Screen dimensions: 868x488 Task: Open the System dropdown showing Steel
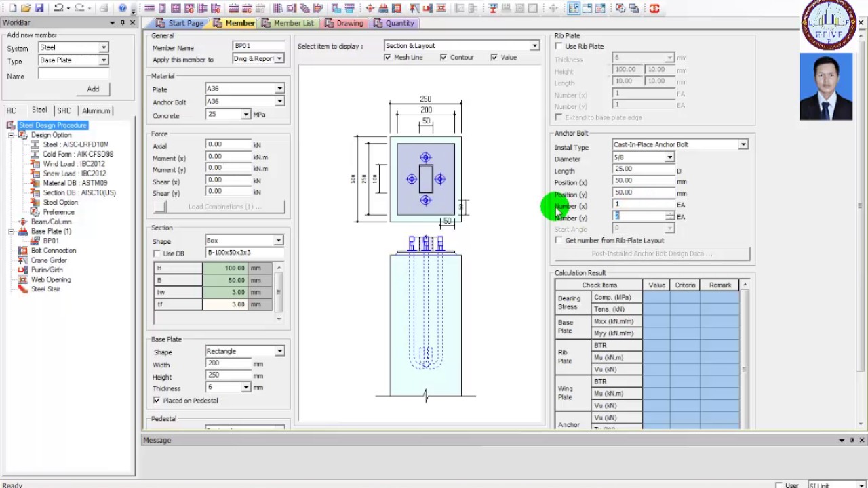pyautogui.click(x=104, y=47)
